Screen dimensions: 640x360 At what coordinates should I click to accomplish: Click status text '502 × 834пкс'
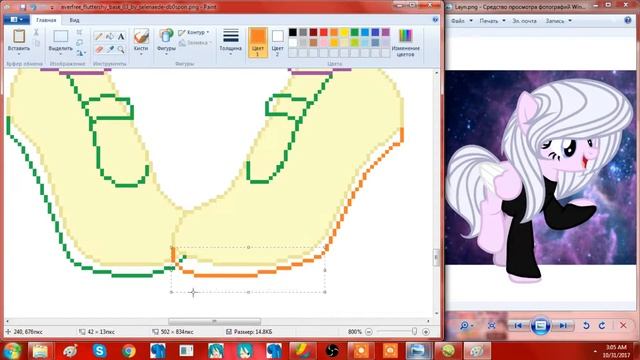pos(177,332)
